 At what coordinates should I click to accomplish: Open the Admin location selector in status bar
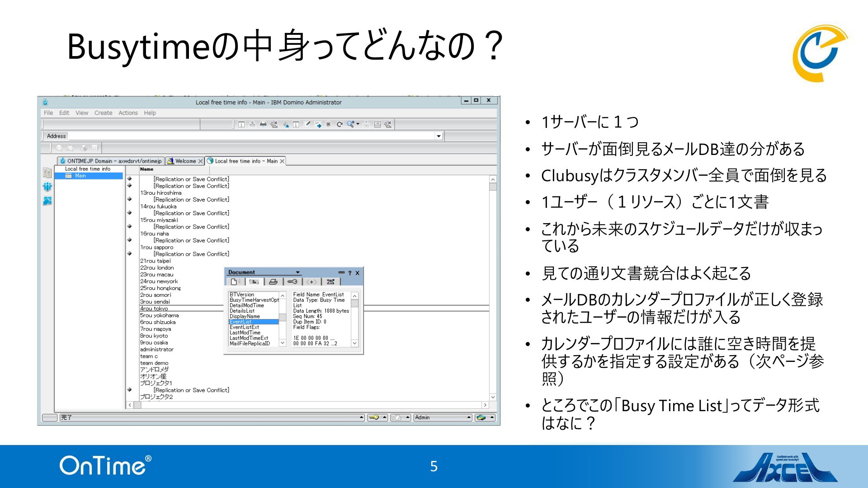[442, 418]
